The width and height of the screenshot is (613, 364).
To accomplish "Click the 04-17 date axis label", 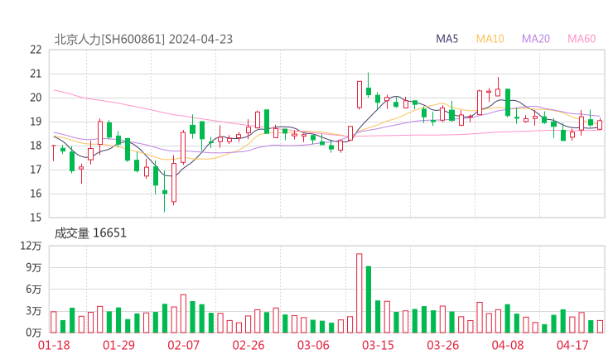I will coord(572,345).
